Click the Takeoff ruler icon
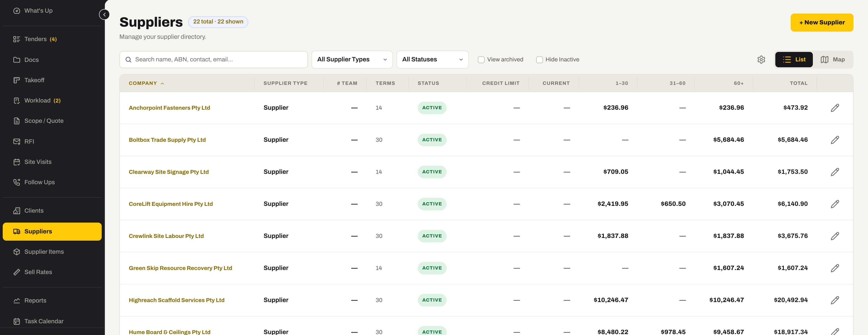Image resolution: width=868 pixels, height=335 pixels. coord(17,80)
